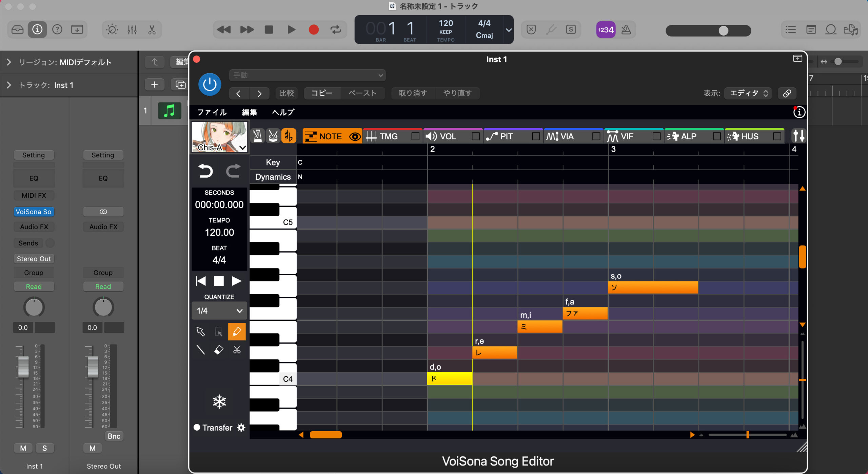Viewport: 868px width, 474px height.
Task: Enable the VOL checkbox
Action: click(475, 136)
